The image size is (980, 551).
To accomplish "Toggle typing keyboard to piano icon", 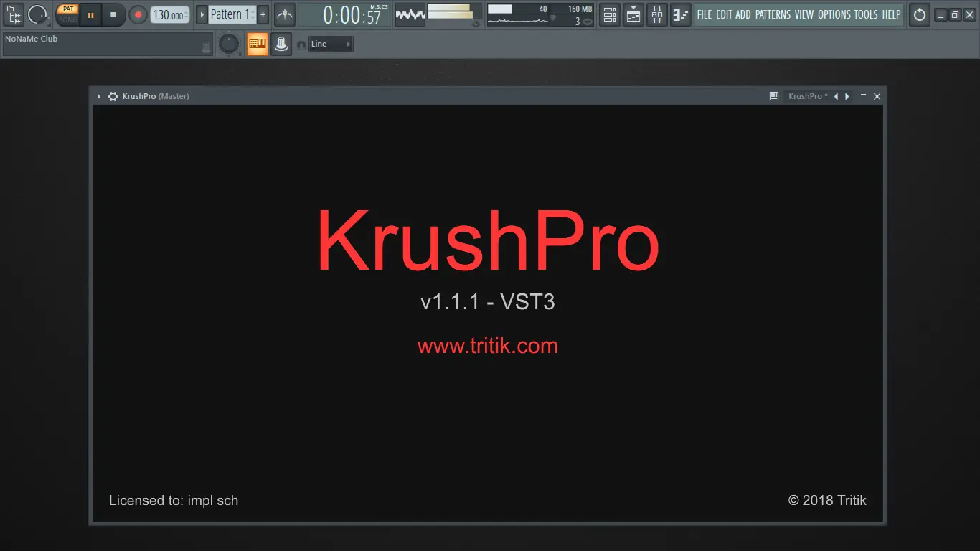I will pyautogui.click(x=257, y=44).
